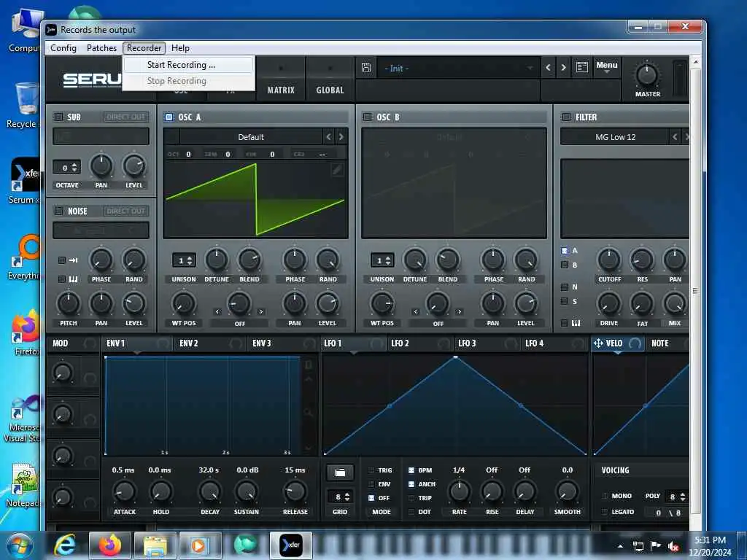Enable the OSC B oscillator
747x560 pixels.
click(368, 117)
